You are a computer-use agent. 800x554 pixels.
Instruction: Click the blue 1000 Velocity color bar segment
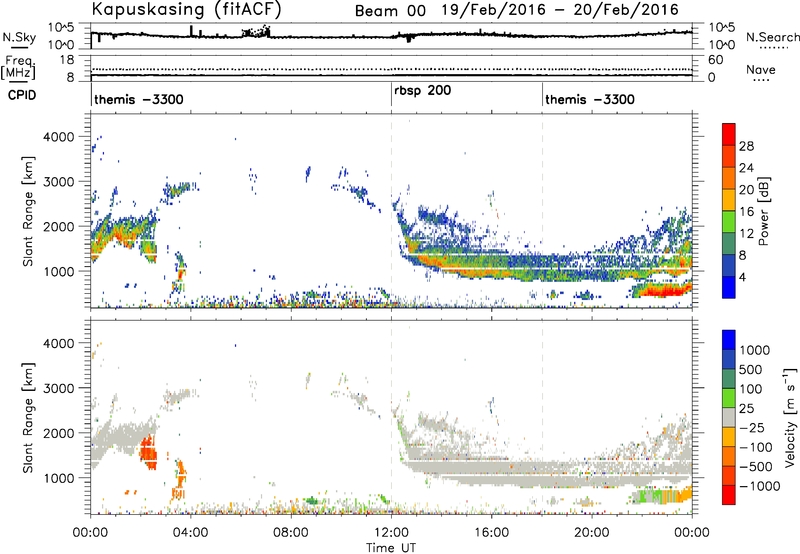tap(729, 340)
